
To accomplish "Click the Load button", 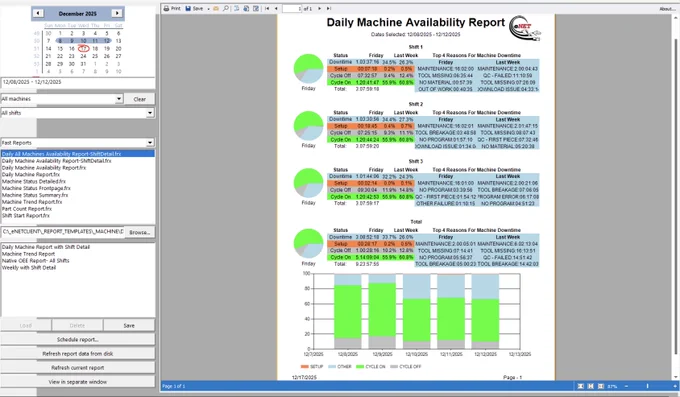I will 26,325.
